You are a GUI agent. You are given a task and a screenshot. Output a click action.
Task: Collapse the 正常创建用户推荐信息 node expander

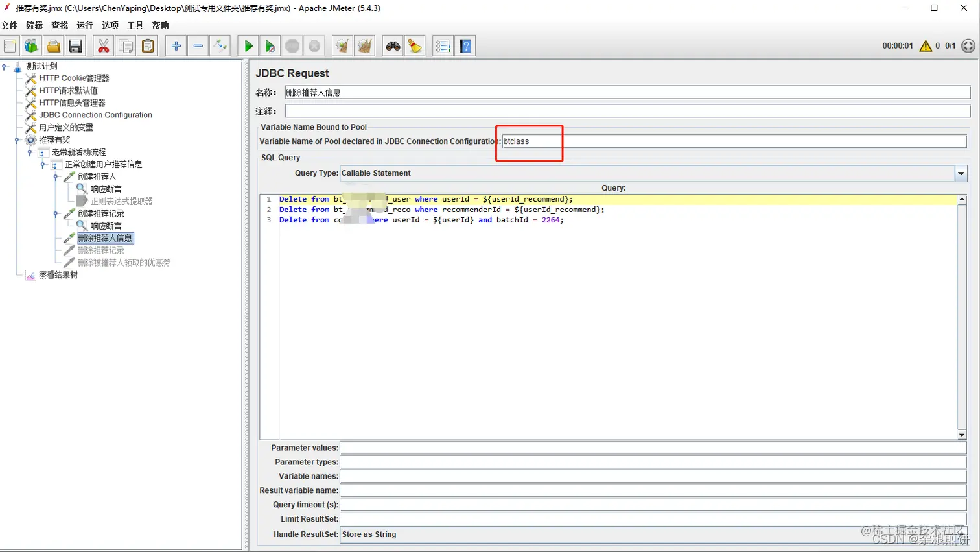(43, 165)
